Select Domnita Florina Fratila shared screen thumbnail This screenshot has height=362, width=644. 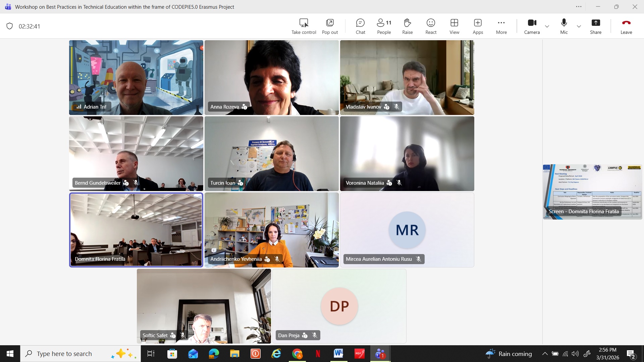tap(592, 191)
